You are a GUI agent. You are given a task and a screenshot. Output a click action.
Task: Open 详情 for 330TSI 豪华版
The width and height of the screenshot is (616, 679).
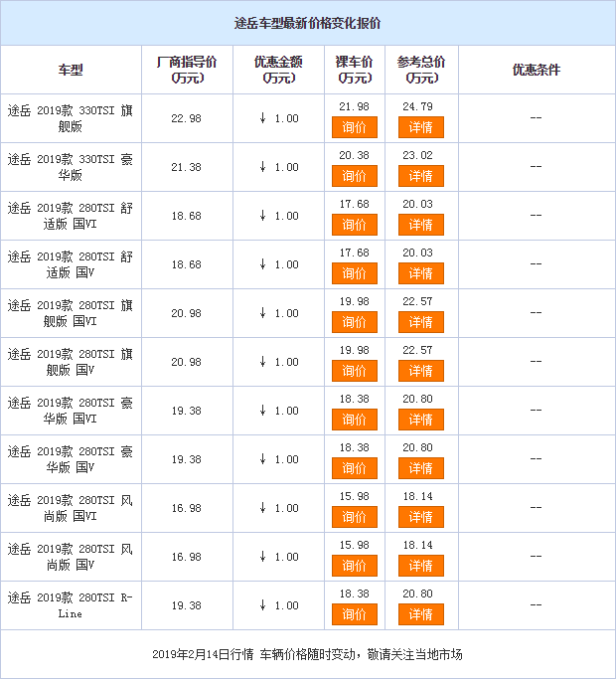coord(421,176)
